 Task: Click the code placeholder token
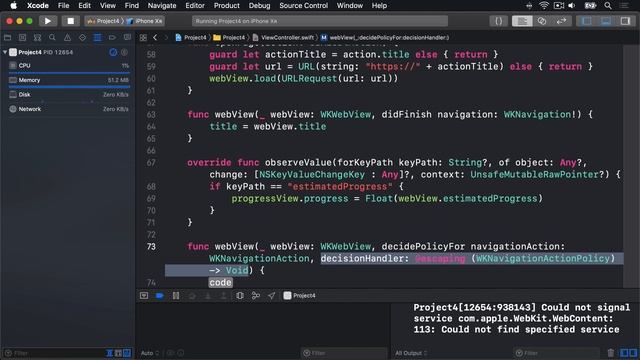tap(220, 282)
